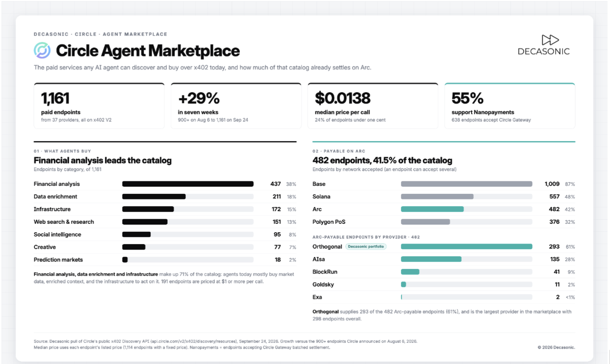Click the "+29%" seven-week growth figure

pos(199,98)
